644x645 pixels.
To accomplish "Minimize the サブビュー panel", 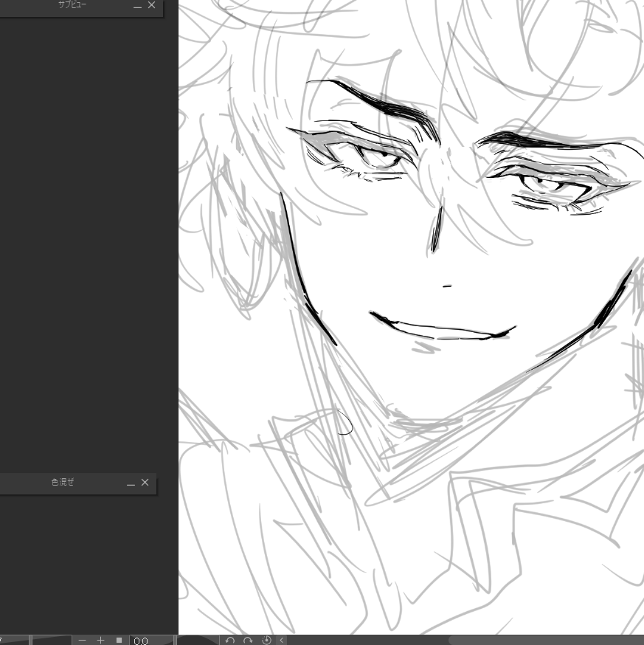I will pos(137,6).
